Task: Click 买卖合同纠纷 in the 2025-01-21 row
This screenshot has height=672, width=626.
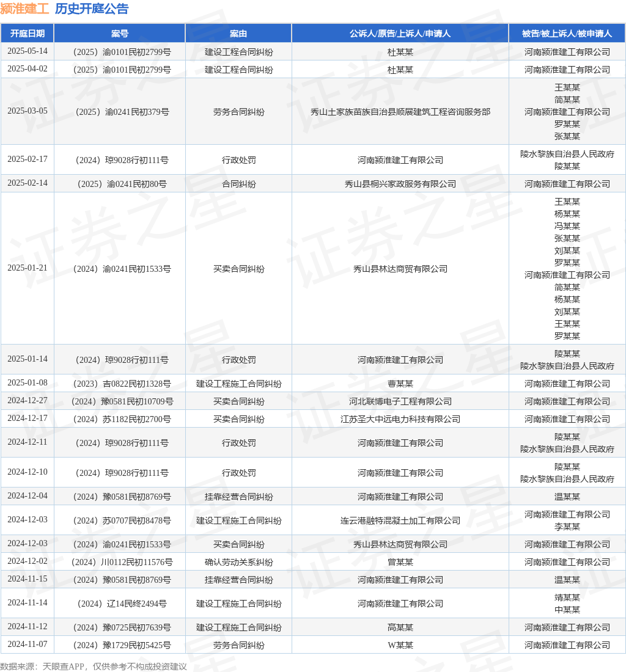Action: click(238, 269)
